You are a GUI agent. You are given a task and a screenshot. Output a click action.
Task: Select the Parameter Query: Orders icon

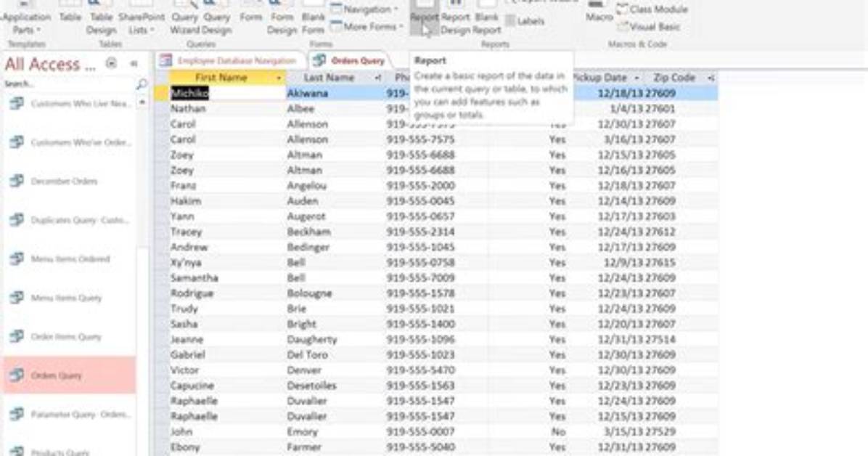click(17, 414)
